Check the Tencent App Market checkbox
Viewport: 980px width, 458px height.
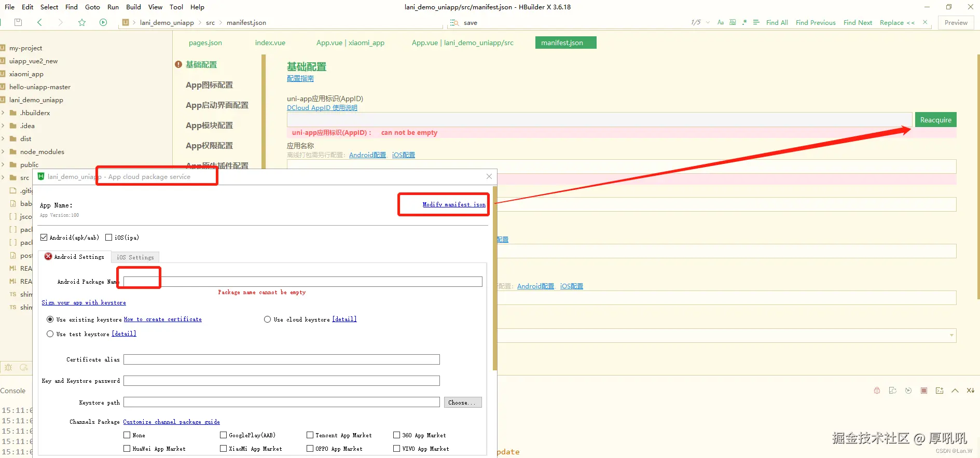click(310, 435)
